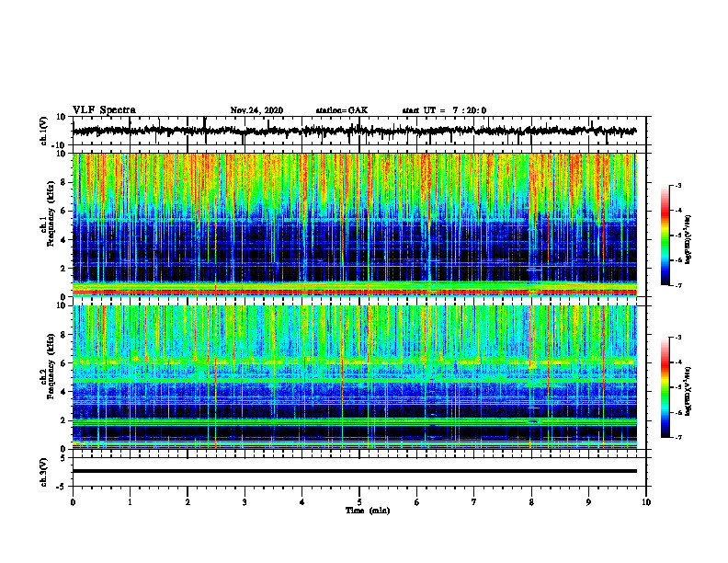Screen dimensions: 728x563
Task: Click the "-7" label on ch.1 colorbar
Action: [677, 285]
